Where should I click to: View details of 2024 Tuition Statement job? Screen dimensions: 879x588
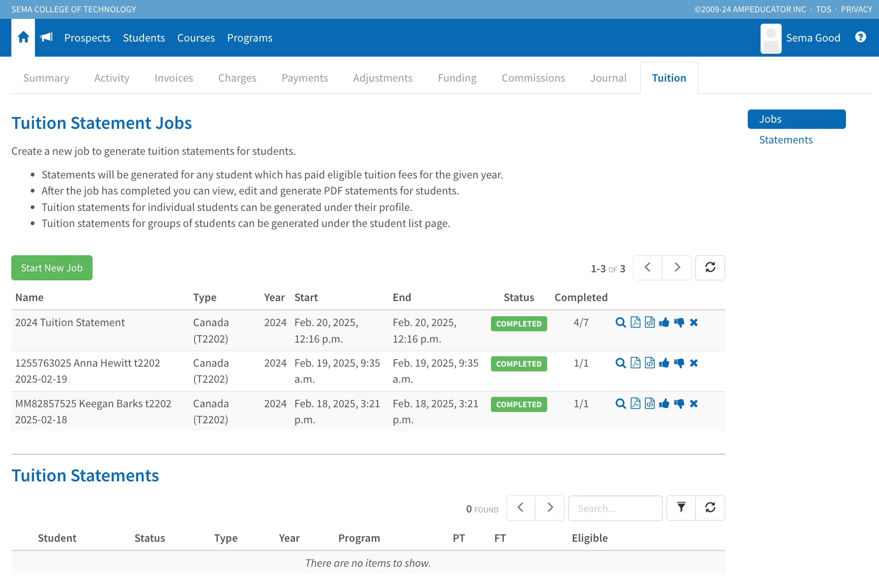[x=621, y=323]
